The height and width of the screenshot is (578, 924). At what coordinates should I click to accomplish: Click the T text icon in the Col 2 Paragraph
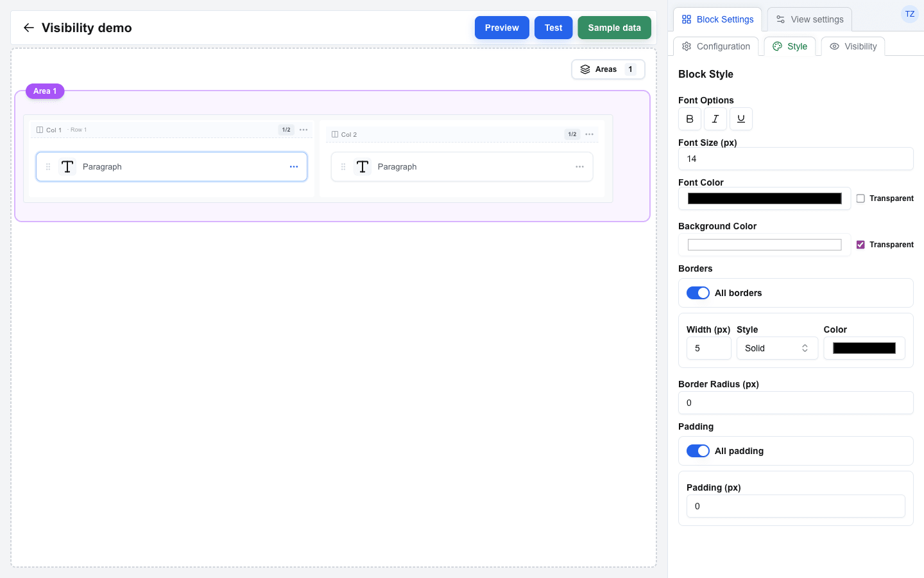point(363,167)
